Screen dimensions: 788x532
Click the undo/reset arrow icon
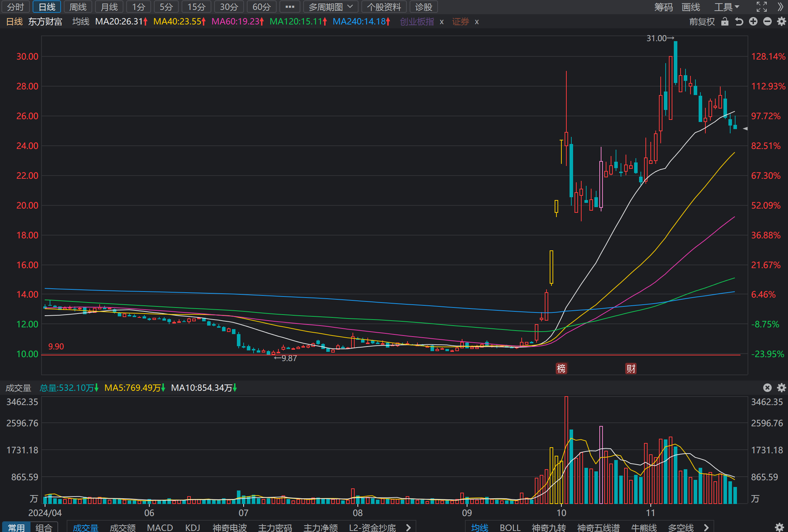click(x=739, y=22)
